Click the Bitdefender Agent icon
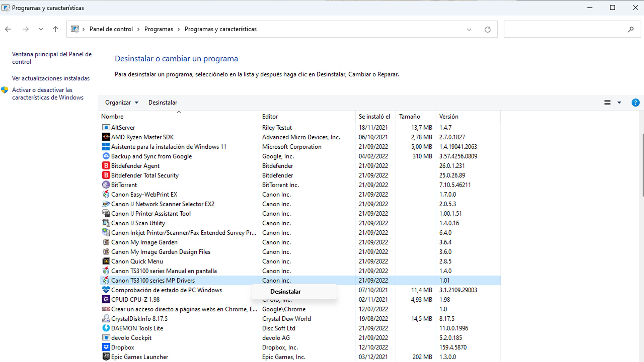 click(x=106, y=166)
